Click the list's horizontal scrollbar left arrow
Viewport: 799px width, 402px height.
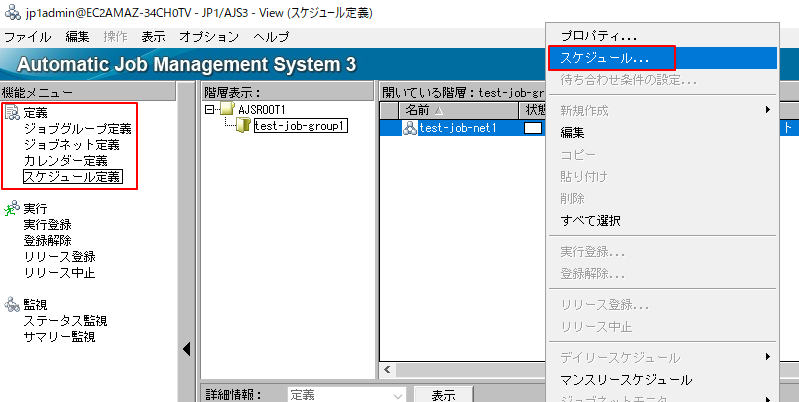coord(386,369)
